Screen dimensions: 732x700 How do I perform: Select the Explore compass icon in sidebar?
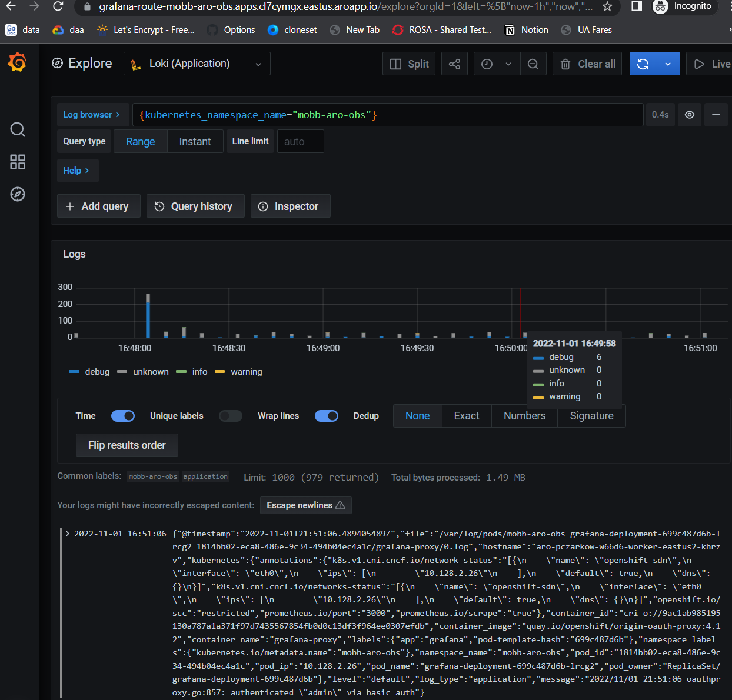[17, 194]
